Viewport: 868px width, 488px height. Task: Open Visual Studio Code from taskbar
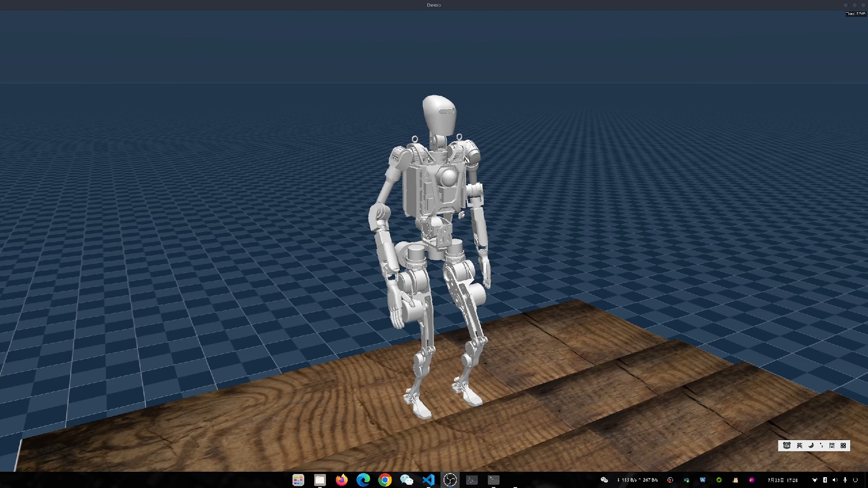pyautogui.click(x=429, y=480)
